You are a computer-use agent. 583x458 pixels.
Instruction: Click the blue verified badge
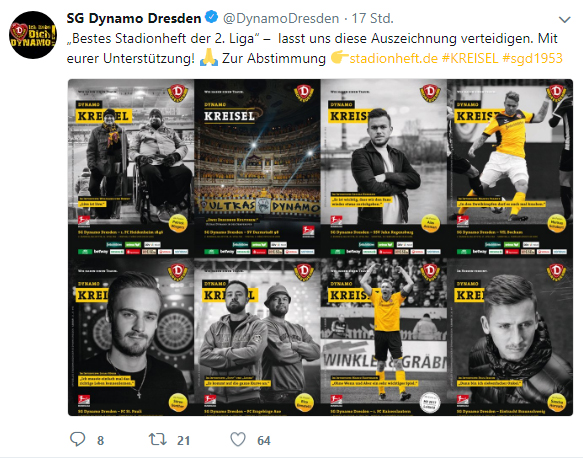[212, 17]
